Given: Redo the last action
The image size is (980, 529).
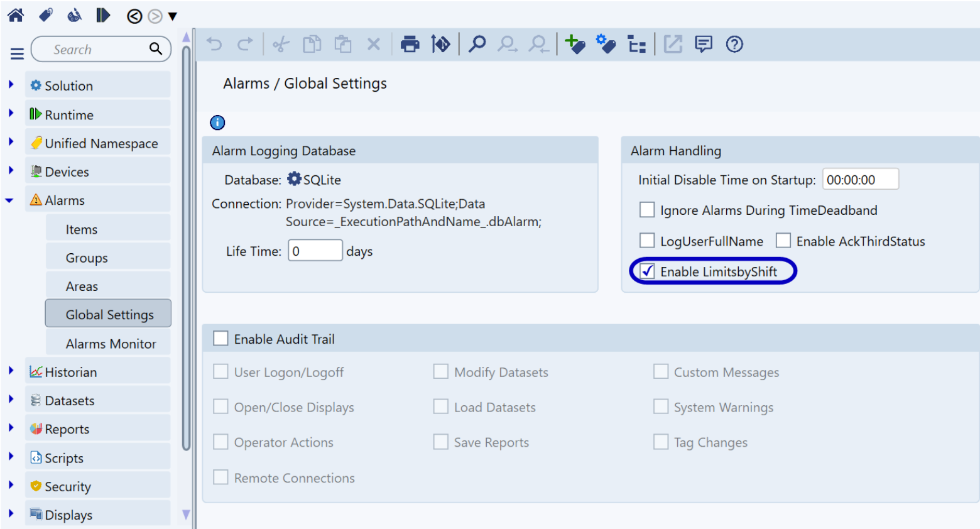Looking at the screenshot, I should coord(245,44).
